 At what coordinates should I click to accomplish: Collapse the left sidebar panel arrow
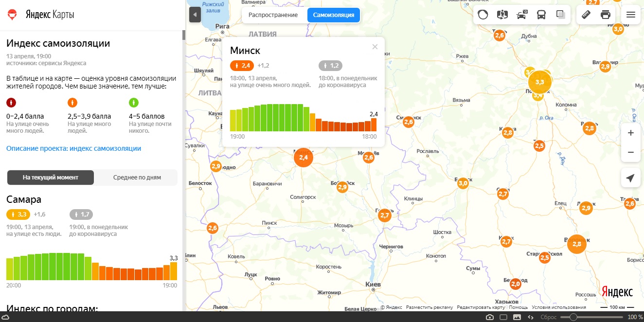click(x=195, y=15)
